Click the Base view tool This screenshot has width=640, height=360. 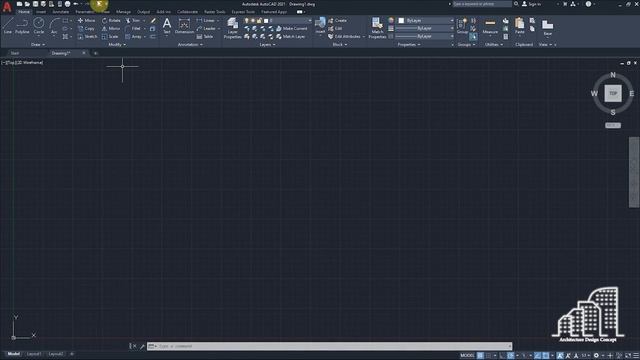coord(547,27)
